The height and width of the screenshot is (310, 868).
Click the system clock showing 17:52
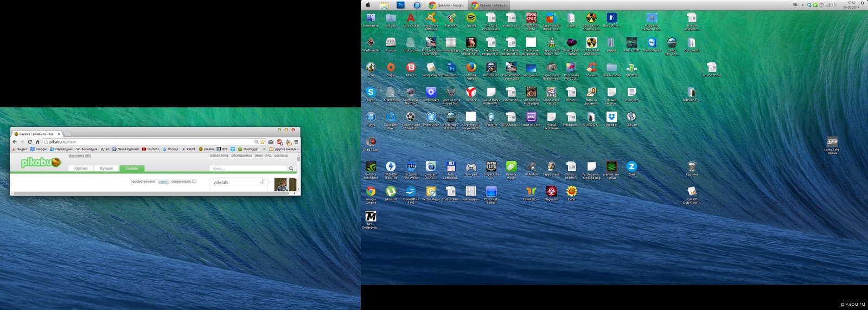851,5
